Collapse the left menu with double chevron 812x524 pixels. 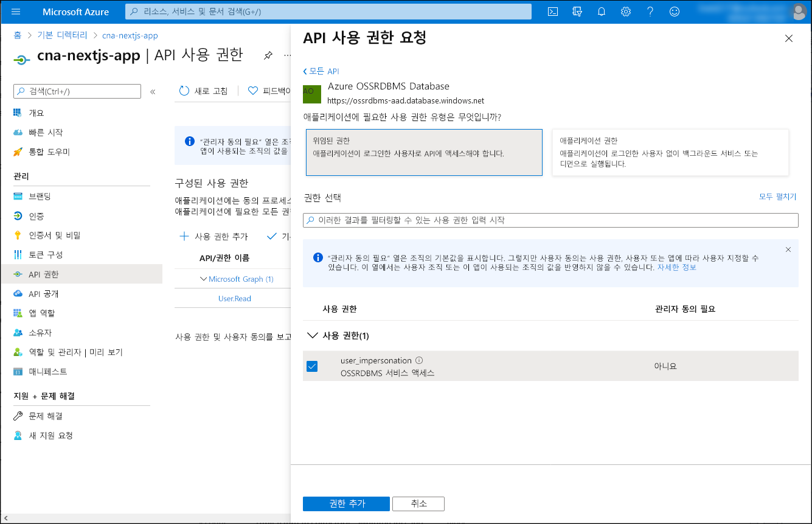153,91
